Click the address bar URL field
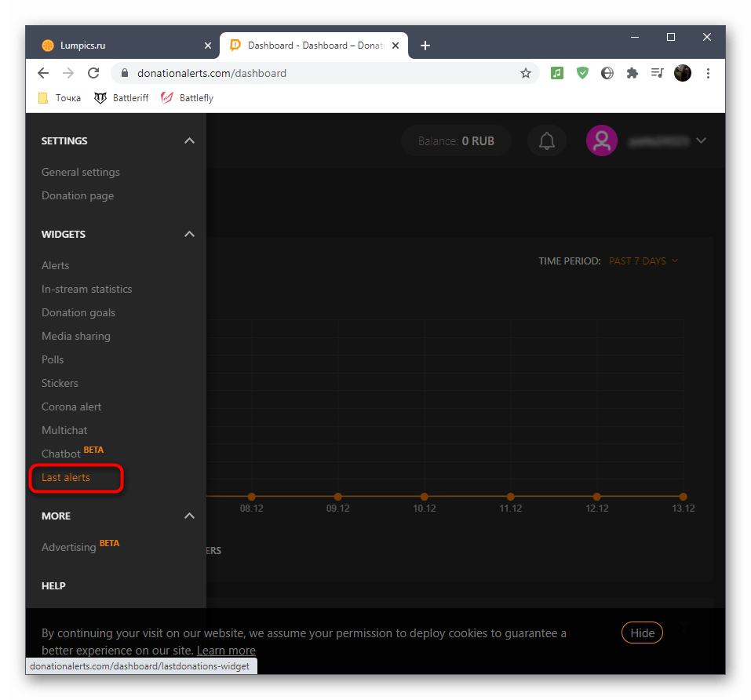Screen dimensions: 751x700 pyautogui.click(x=314, y=73)
